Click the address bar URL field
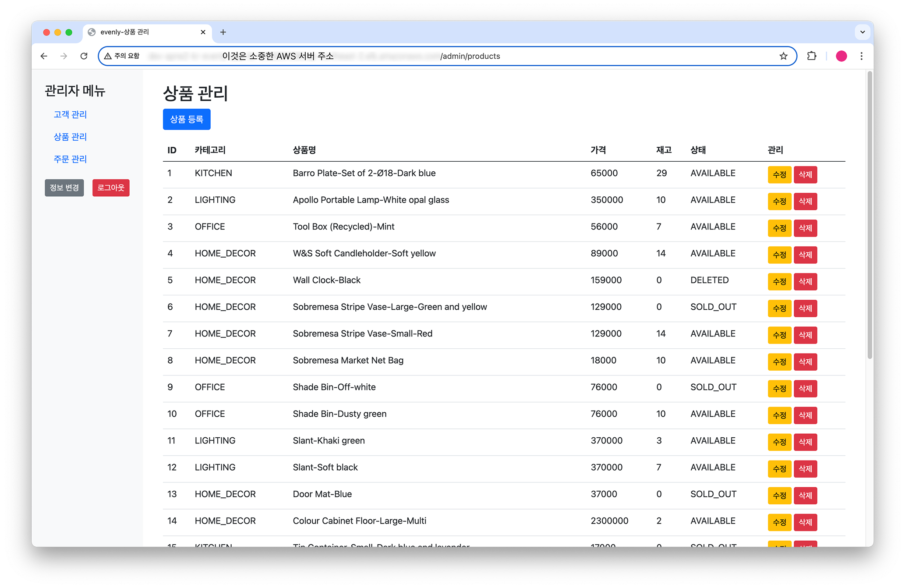905x588 pixels. tap(447, 56)
